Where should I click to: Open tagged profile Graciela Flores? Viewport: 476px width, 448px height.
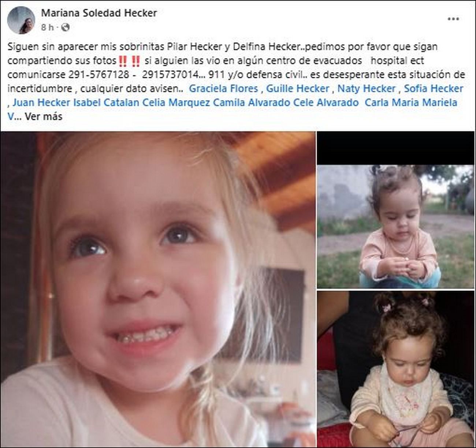click(223, 89)
